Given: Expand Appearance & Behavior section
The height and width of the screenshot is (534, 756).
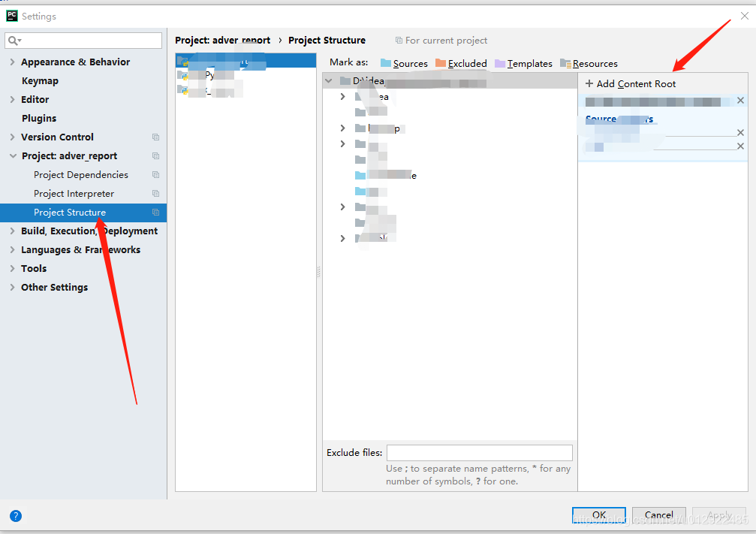Looking at the screenshot, I should (13, 62).
